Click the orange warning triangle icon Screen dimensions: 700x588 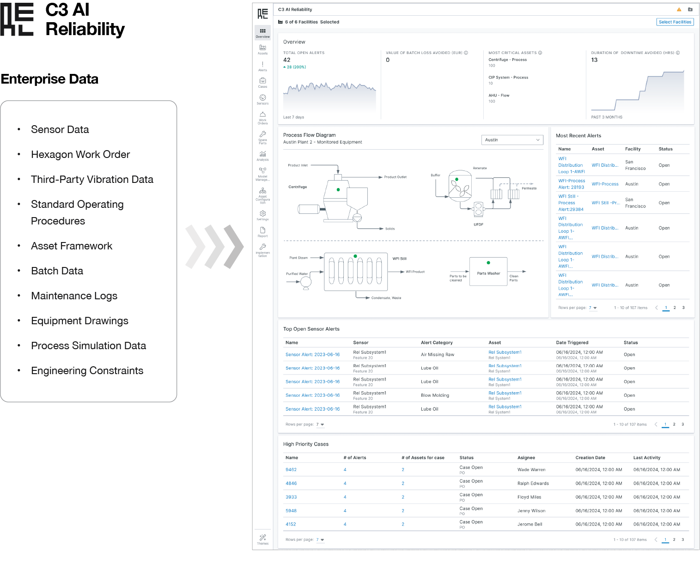pos(679,9)
